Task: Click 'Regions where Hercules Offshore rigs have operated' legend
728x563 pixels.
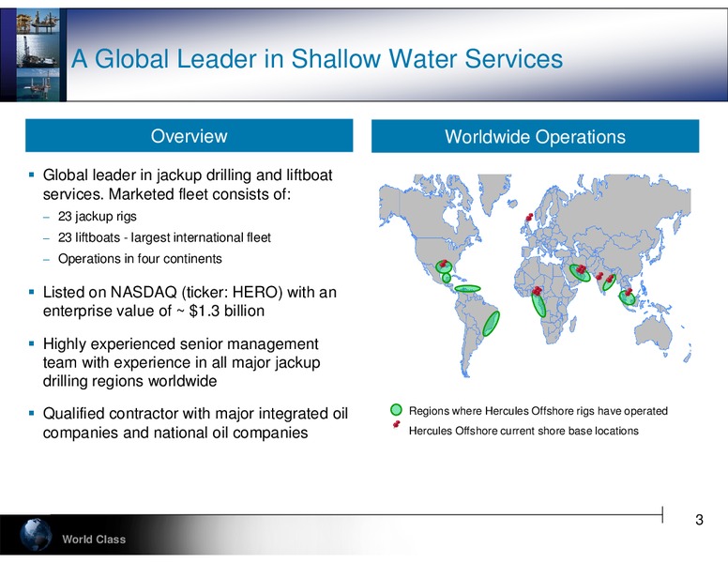Action: (x=538, y=411)
